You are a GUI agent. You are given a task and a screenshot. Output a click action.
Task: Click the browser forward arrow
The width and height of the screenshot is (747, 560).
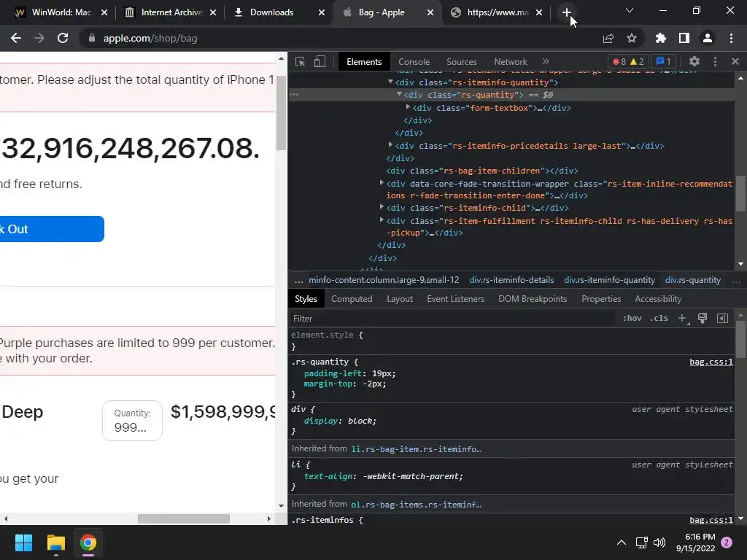(x=39, y=38)
